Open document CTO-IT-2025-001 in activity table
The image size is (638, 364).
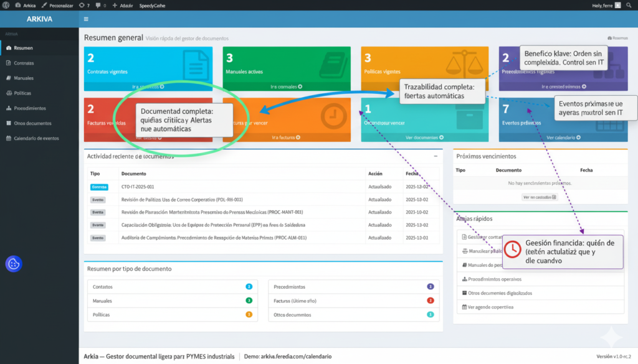click(x=138, y=187)
